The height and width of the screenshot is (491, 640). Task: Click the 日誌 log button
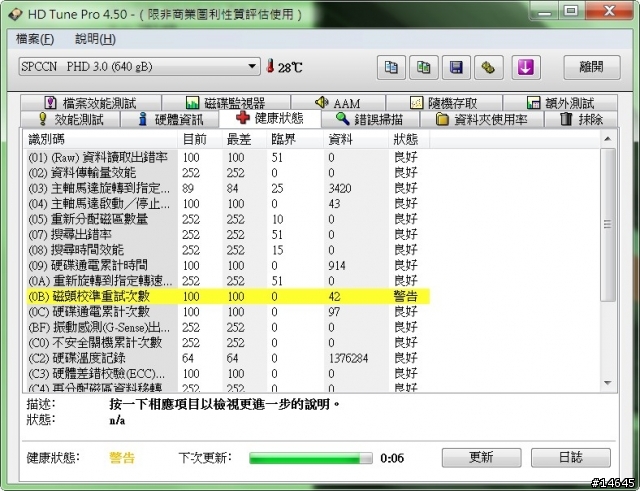571,458
